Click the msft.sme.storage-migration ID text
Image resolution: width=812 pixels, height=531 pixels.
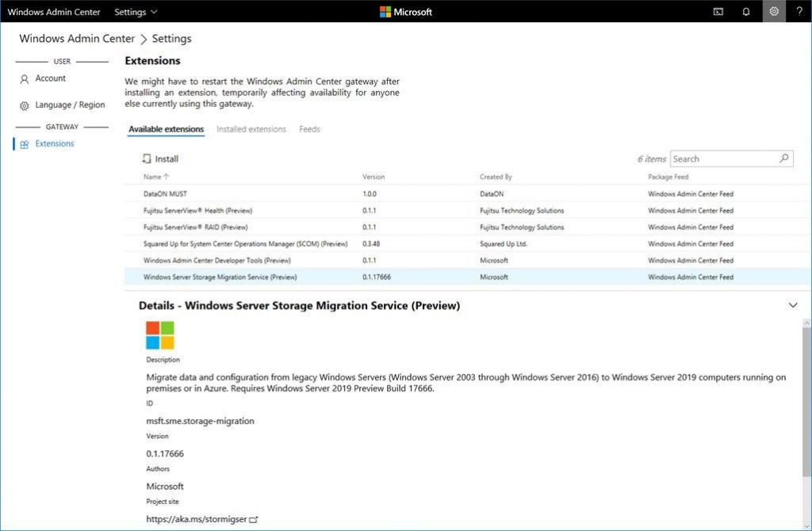200,421
